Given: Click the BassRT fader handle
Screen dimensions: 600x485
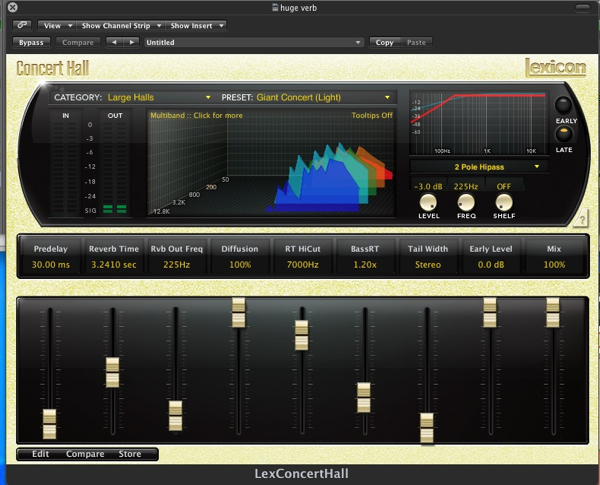Looking at the screenshot, I should [x=364, y=398].
